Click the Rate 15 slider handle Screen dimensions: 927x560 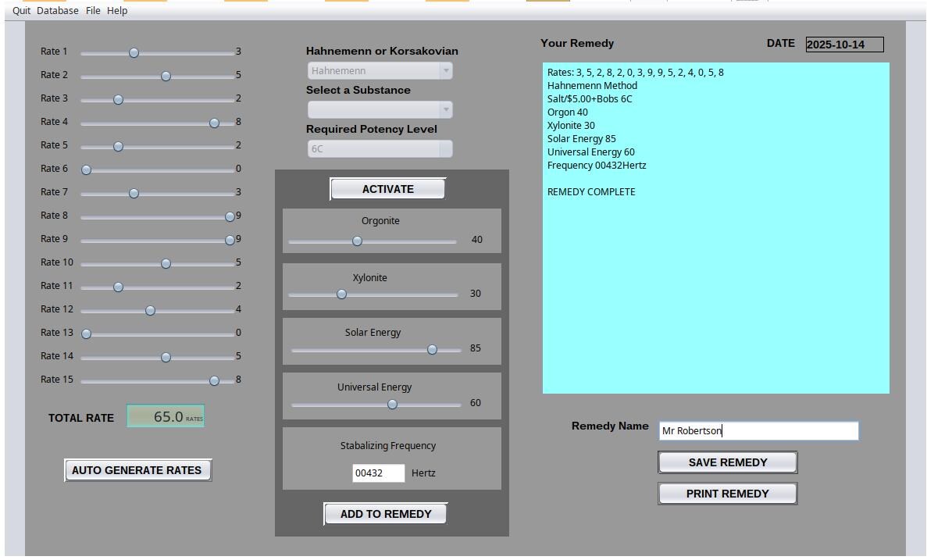(214, 381)
